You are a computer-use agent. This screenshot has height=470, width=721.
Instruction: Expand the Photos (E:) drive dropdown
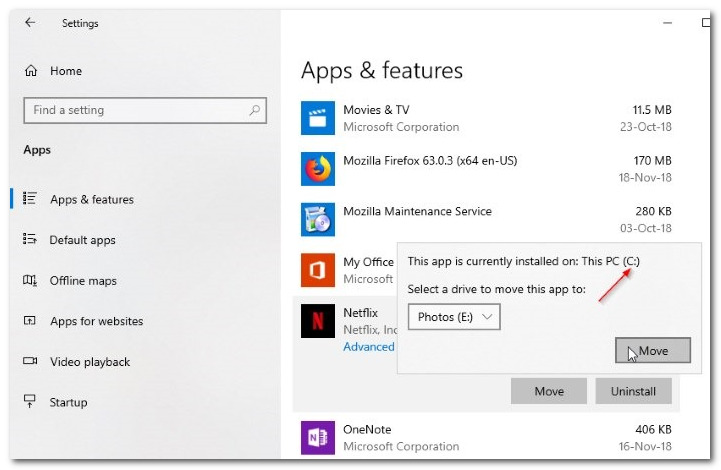(455, 317)
